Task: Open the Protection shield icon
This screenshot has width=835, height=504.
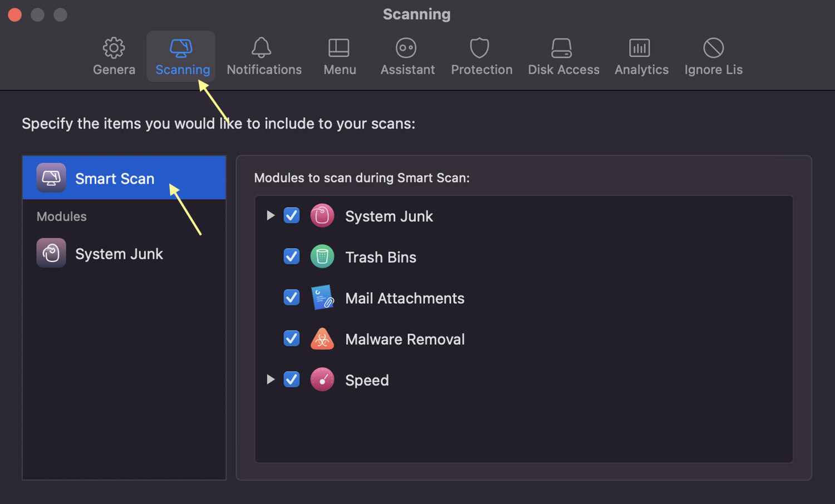Action: [x=479, y=48]
